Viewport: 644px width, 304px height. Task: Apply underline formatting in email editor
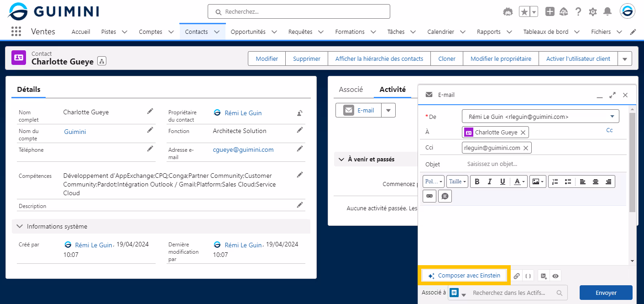pyautogui.click(x=503, y=181)
